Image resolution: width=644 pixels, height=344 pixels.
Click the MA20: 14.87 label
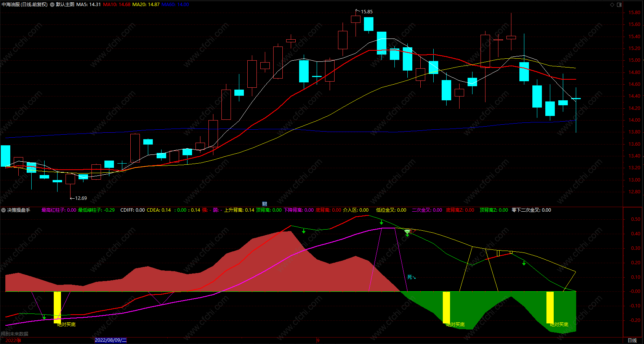[x=146, y=5]
